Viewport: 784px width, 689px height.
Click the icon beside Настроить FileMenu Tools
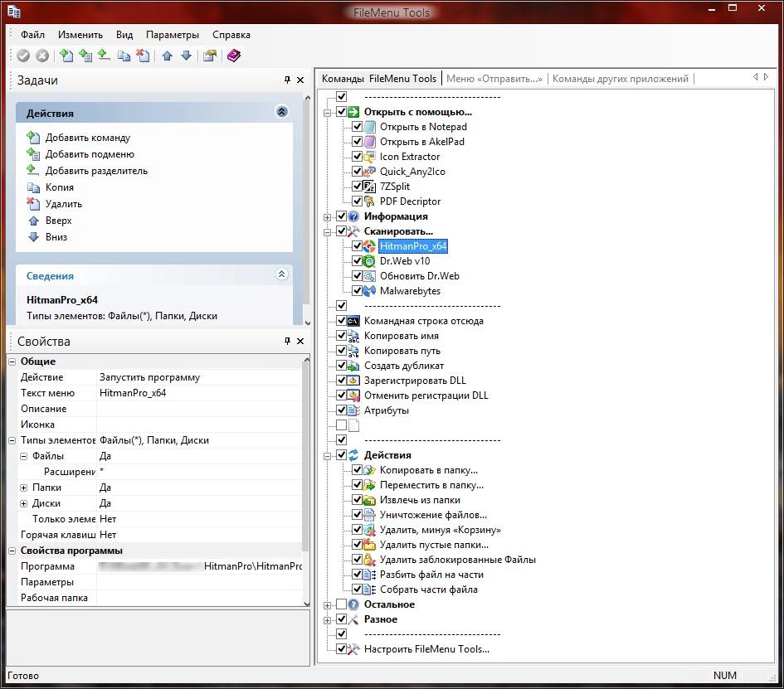[353, 649]
